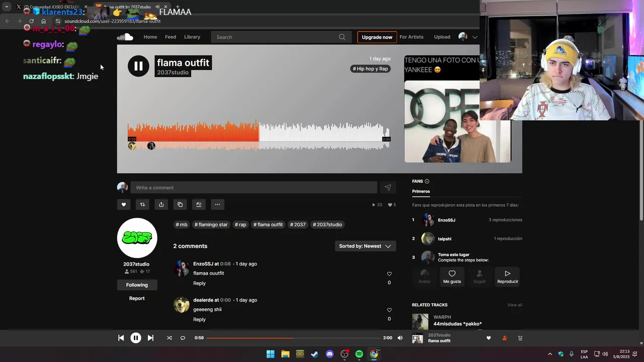Focus the Write a comment field
This screenshot has height=362, width=644.
point(254,188)
